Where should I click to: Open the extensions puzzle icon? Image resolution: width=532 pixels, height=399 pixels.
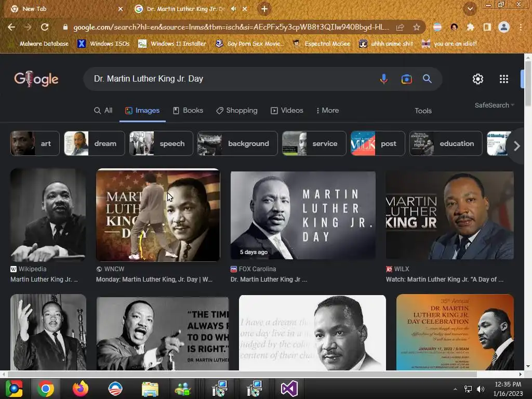(470, 27)
